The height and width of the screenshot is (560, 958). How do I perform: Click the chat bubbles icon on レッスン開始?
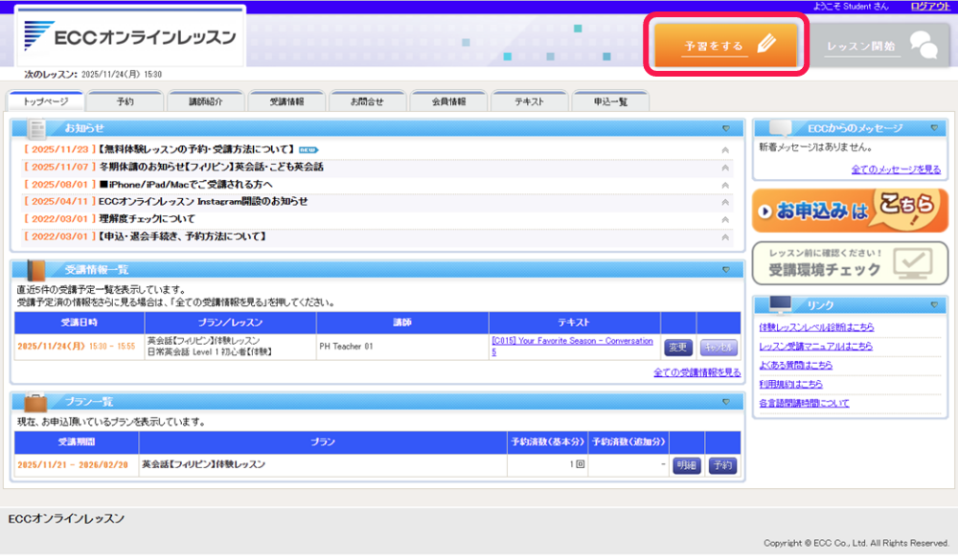point(923,45)
